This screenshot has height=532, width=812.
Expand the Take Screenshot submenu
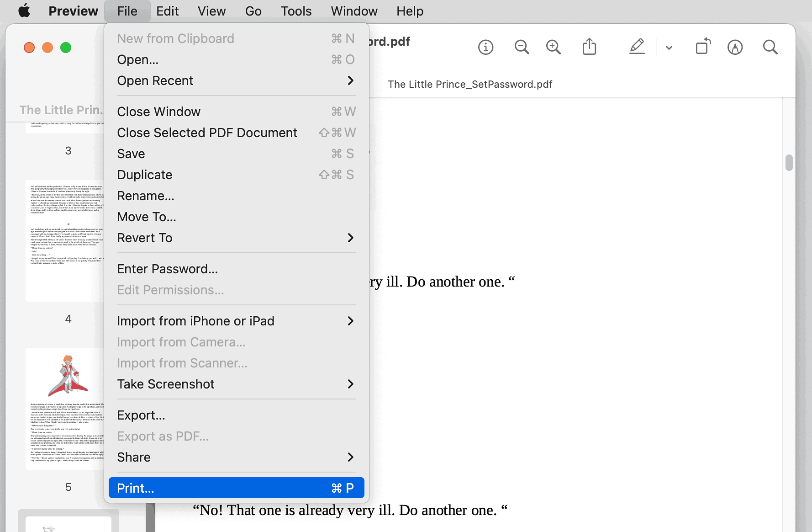tap(236, 384)
